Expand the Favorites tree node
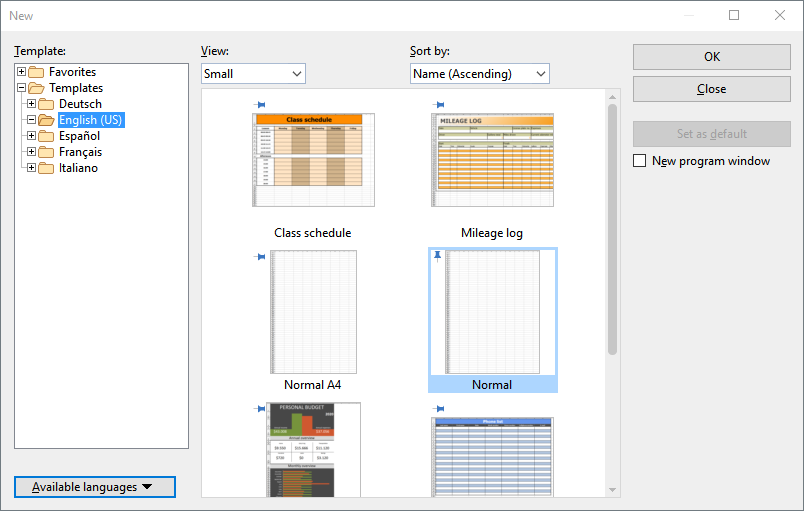Image resolution: width=804 pixels, height=511 pixels. 22,72
